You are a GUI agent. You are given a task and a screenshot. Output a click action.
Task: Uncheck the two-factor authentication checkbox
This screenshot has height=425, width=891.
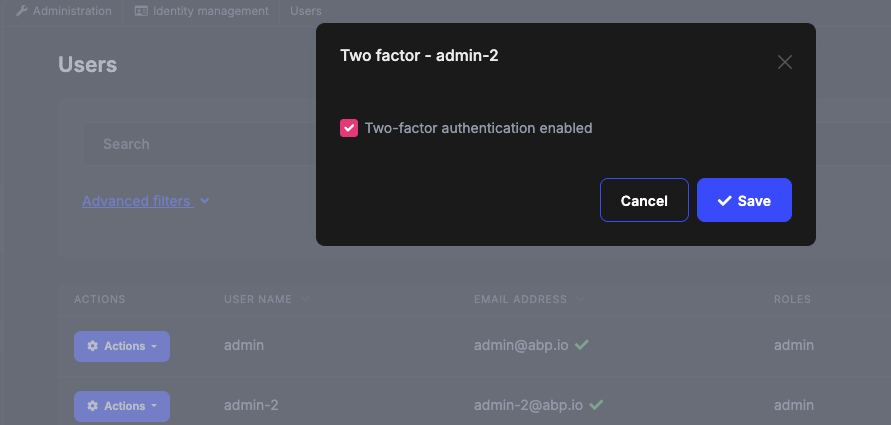pos(349,128)
